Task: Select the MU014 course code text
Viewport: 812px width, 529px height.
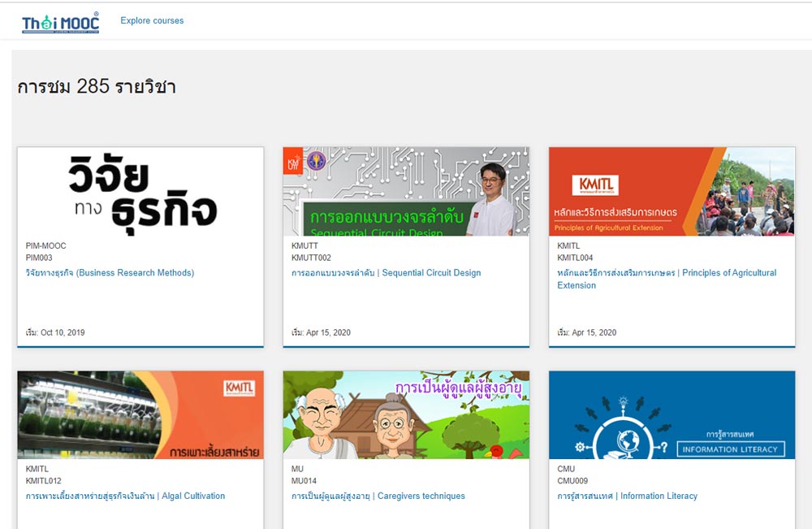Action: pyautogui.click(x=304, y=481)
